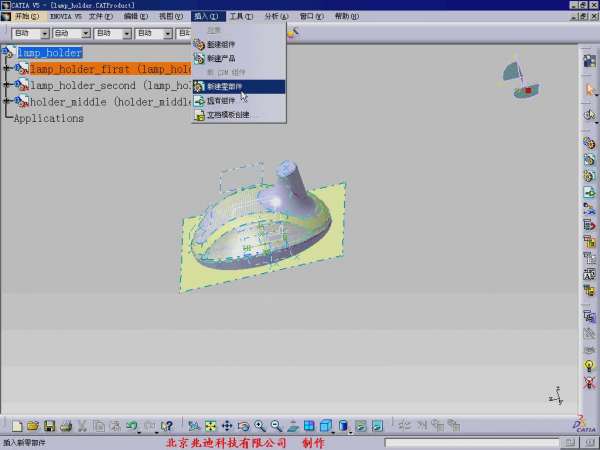The image size is (600, 450).
Task: Open the 分析(A) Analyze menu
Action: pos(276,16)
